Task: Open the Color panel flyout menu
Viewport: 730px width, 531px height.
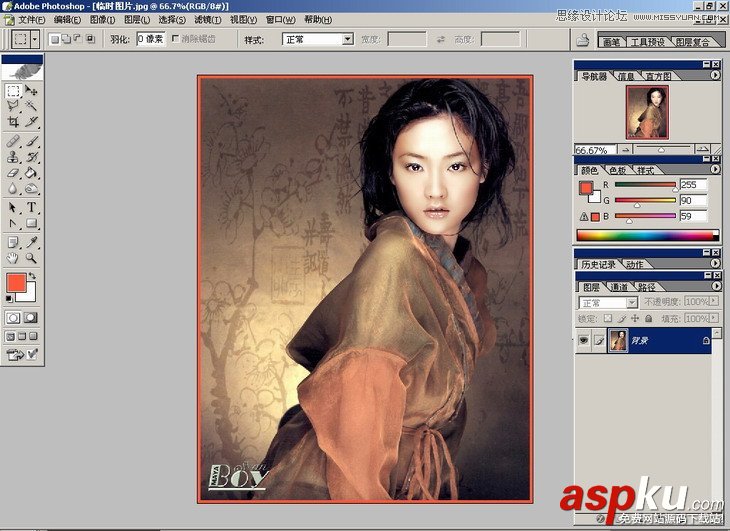Action: (x=715, y=169)
